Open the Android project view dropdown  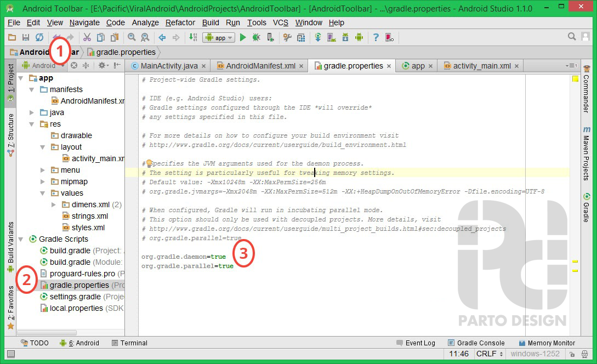click(x=43, y=65)
